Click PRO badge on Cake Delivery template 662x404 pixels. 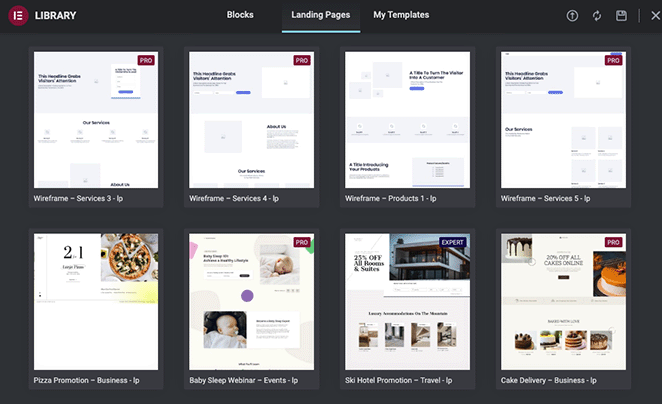tap(614, 242)
